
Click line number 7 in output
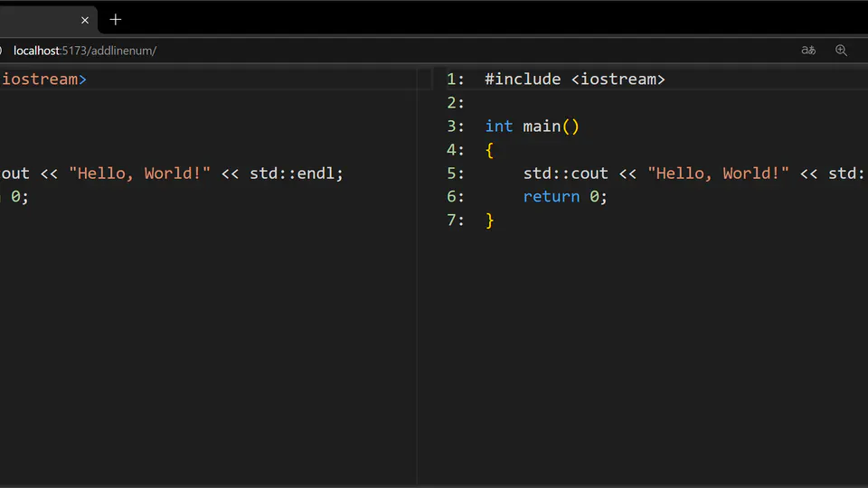coord(455,221)
